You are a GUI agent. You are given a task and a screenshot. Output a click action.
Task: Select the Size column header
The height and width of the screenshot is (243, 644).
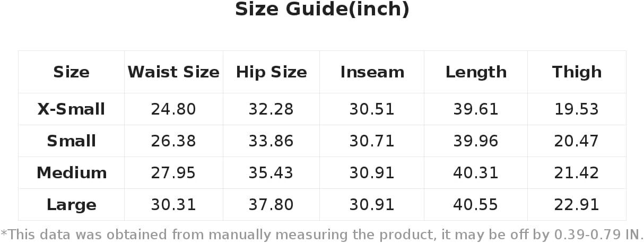point(71,72)
